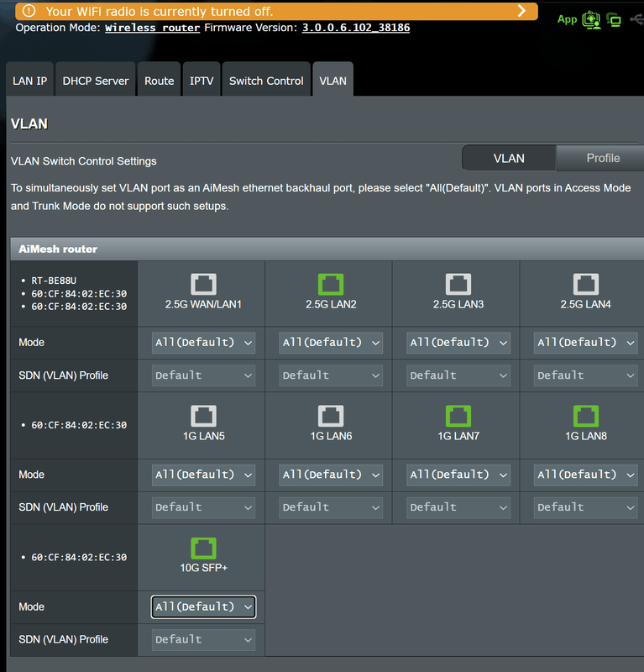This screenshot has height=672, width=644.
Task: Click the 1G LAN6 port icon
Action: 331,416
